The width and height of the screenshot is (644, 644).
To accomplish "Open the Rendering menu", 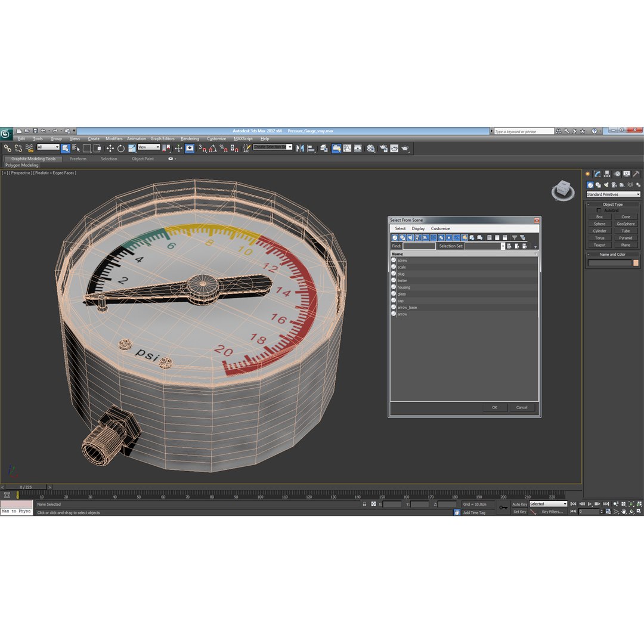I will coord(190,139).
